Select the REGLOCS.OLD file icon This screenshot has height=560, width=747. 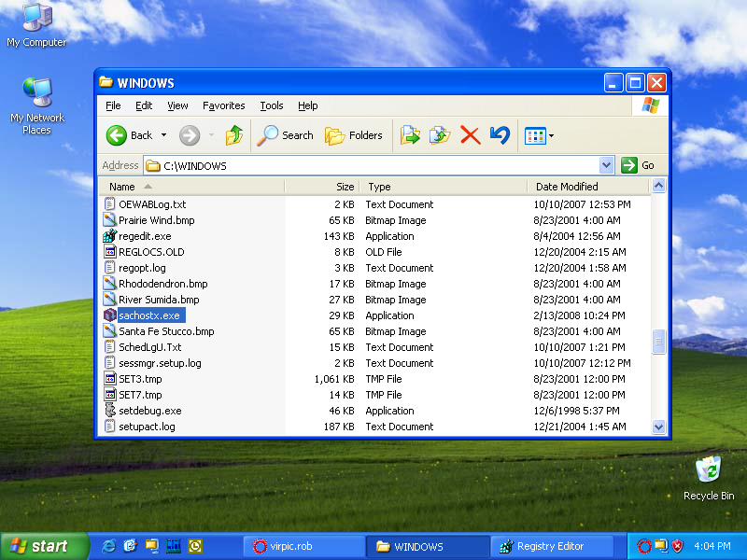click(x=110, y=252)
